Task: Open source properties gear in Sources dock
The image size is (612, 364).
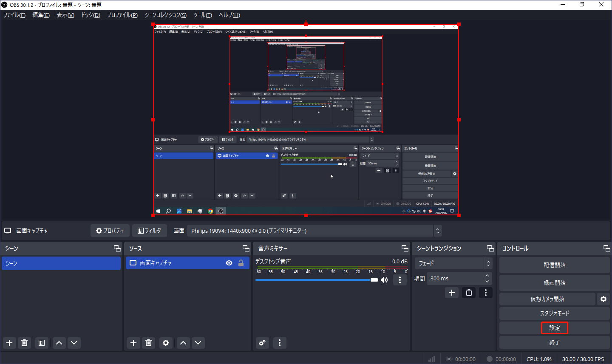Action: [166, 343]
